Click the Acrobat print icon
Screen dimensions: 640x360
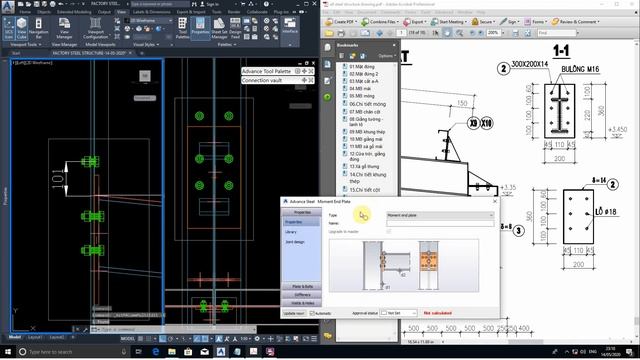(x=341, y=33)
